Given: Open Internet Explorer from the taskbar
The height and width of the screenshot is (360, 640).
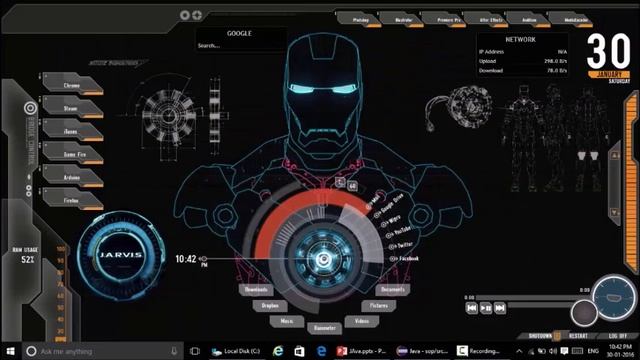Looking at the screenshot, I should click(278, 351).
